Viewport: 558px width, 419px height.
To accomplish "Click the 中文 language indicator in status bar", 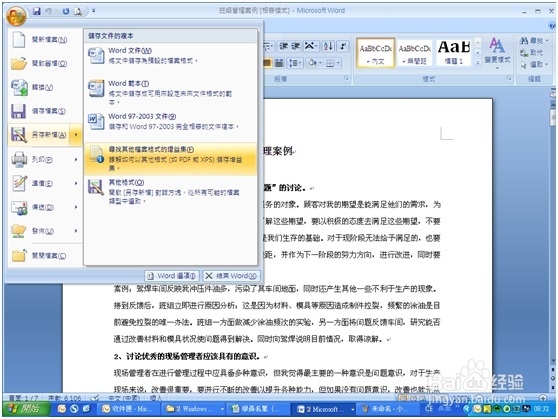I will (x=124, y=398).
